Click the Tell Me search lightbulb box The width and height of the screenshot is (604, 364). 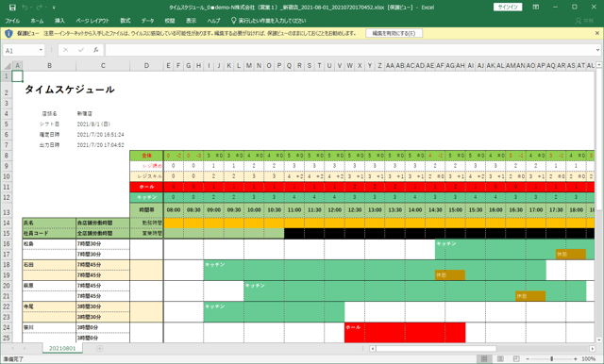268,21
